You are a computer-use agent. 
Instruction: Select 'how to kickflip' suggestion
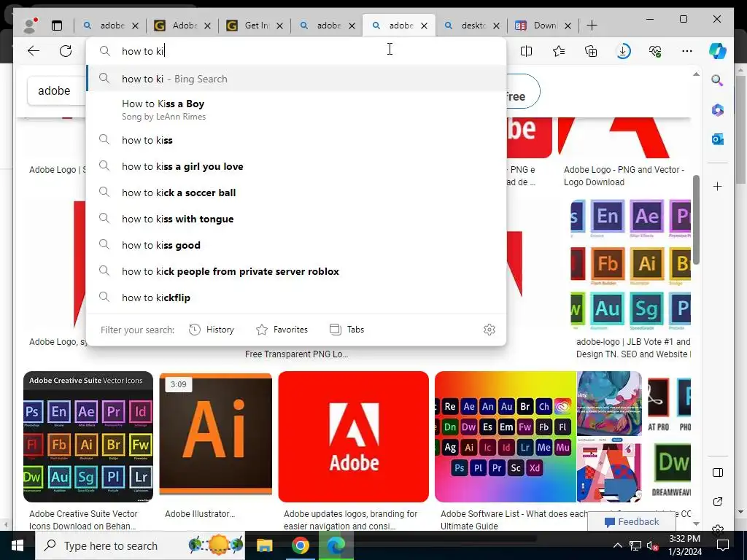[296, 297]
